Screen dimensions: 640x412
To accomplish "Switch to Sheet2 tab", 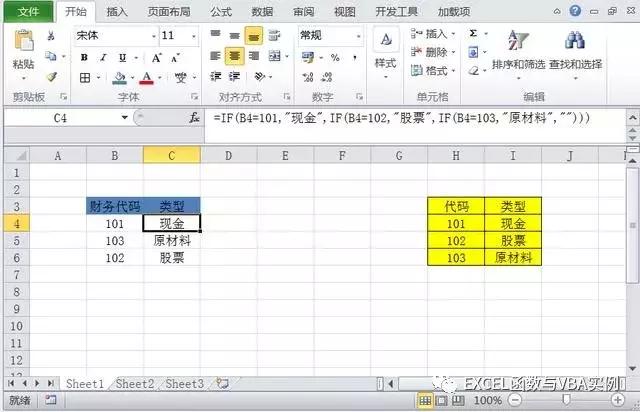I will [135, 384].
